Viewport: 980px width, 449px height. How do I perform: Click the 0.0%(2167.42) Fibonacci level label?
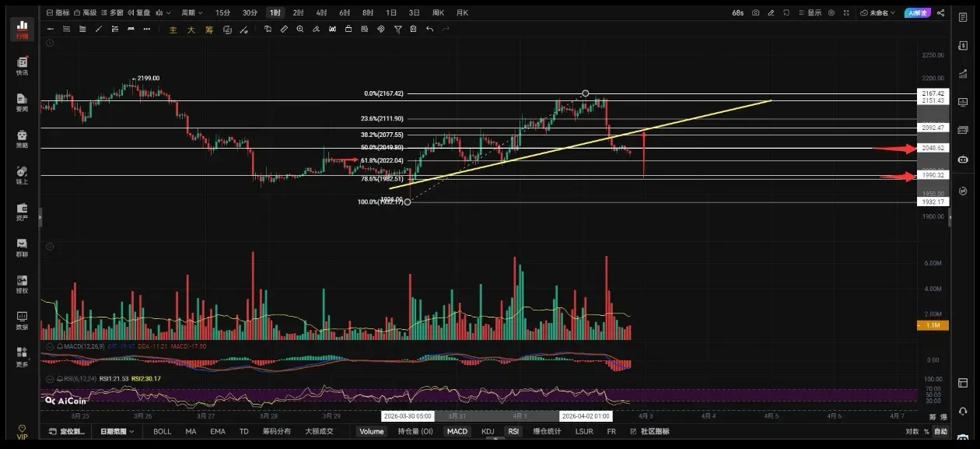pos(384,93)
